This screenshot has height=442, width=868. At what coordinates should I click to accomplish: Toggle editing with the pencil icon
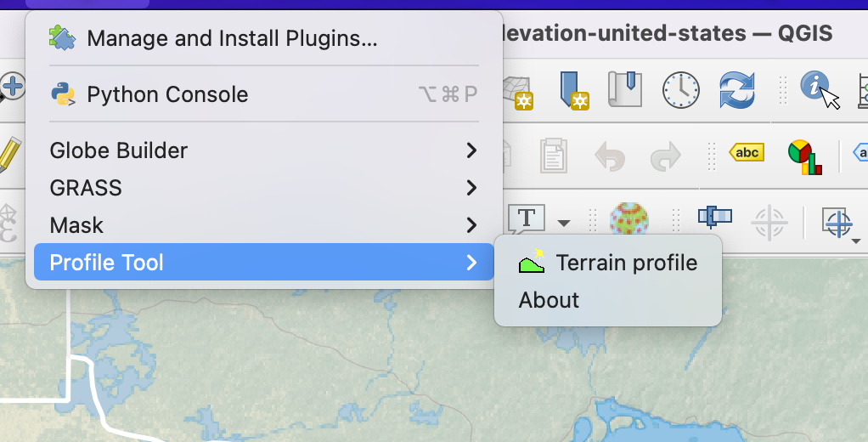(10, 155)
